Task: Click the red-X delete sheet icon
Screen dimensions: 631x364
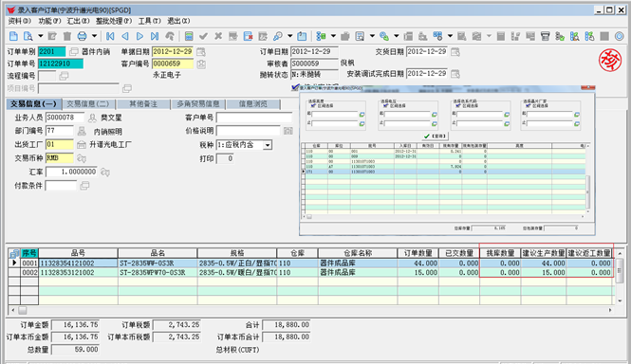Action: (x=248, y=36)
